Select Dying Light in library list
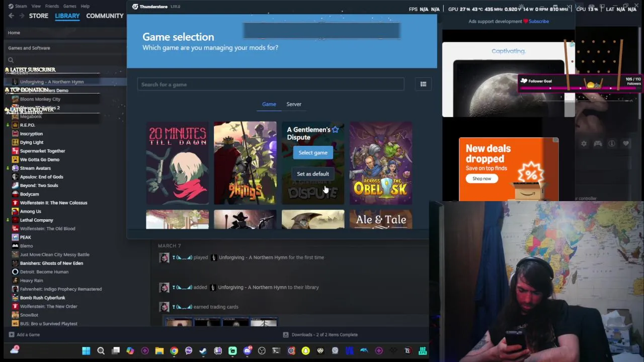The width and height of the screenshot is (644, 362). (x=31, y=142)
